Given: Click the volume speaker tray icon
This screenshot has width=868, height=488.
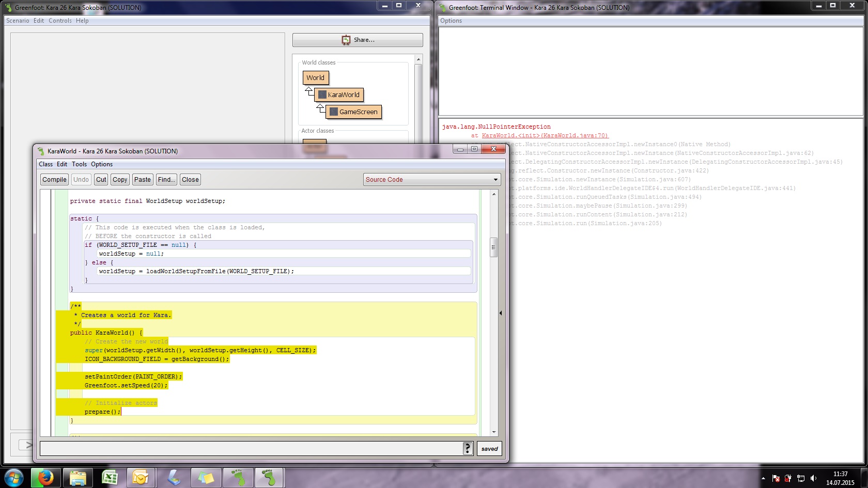Looking at the screenshot, I should pos(814,479).
